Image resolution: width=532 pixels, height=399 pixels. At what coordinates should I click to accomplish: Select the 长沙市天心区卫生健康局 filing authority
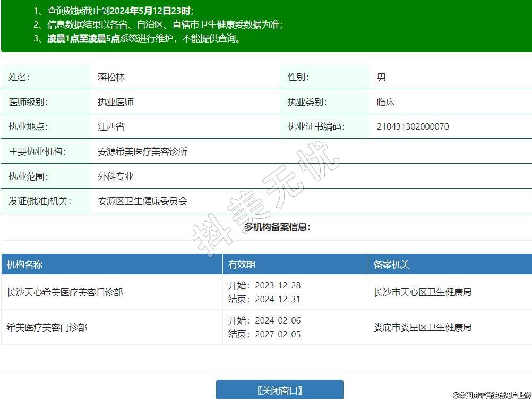tap(423, 292)
